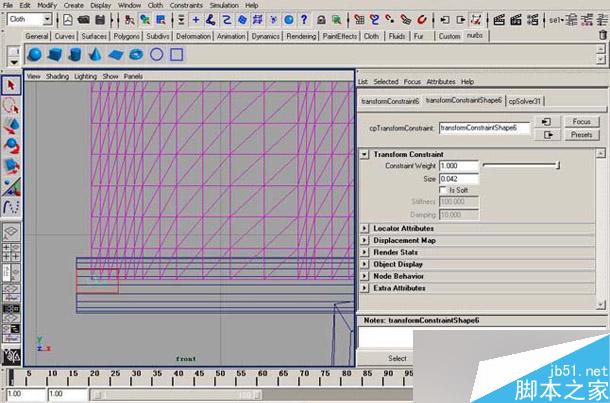Switch to the cpSolver31 tab
The width and height of the screenshot is (610, 403).
[x=524, y=101]
